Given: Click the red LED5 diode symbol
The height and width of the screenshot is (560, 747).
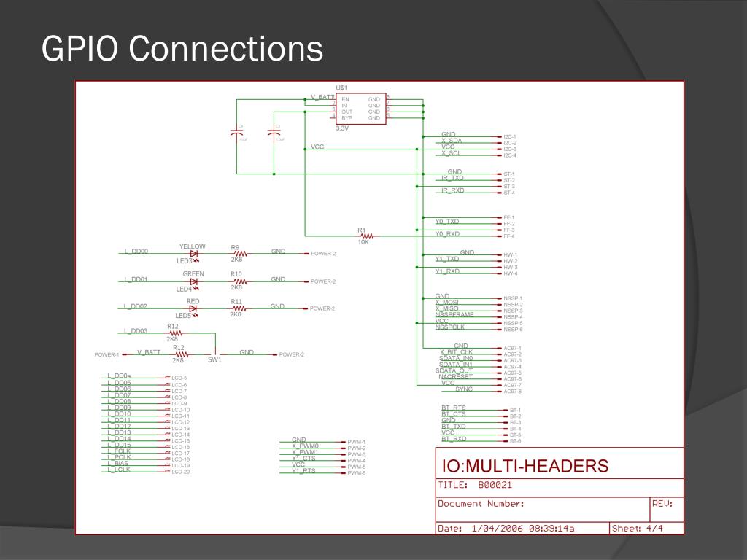Looking at the screenshot, I should click(193, 309).
